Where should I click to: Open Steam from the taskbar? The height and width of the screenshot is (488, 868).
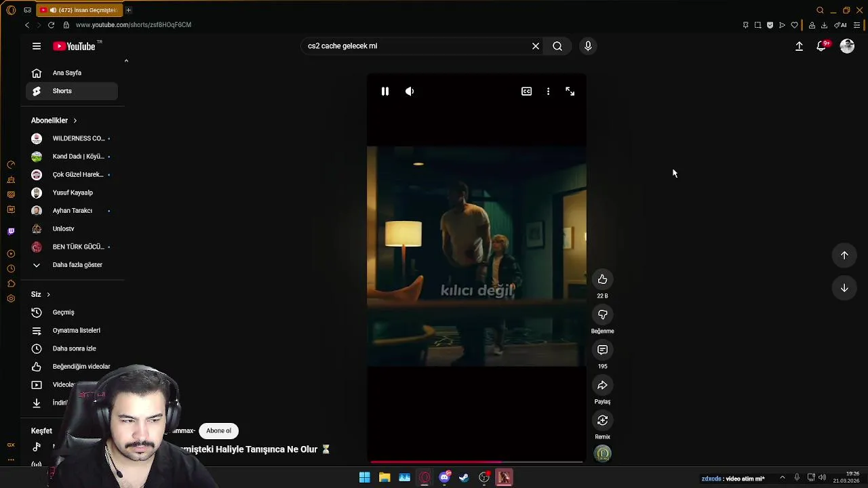(464, 478)
